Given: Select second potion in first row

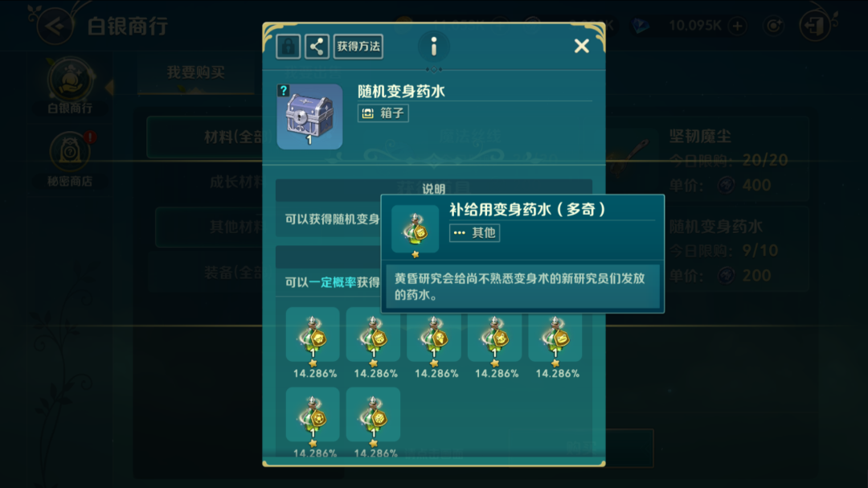Looking at the screenshot, I should pos(373,334).
